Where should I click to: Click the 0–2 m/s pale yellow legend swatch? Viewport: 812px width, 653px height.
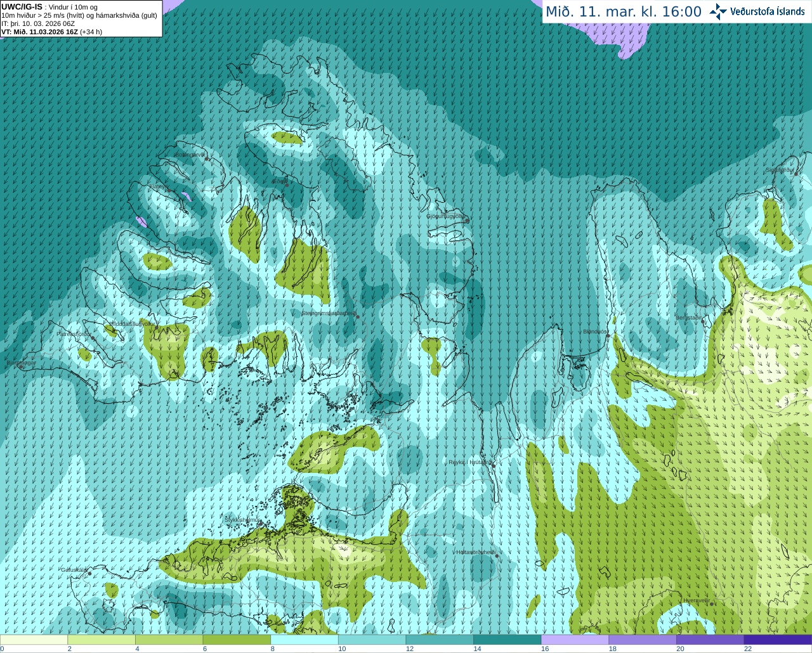tap(34, 640)
